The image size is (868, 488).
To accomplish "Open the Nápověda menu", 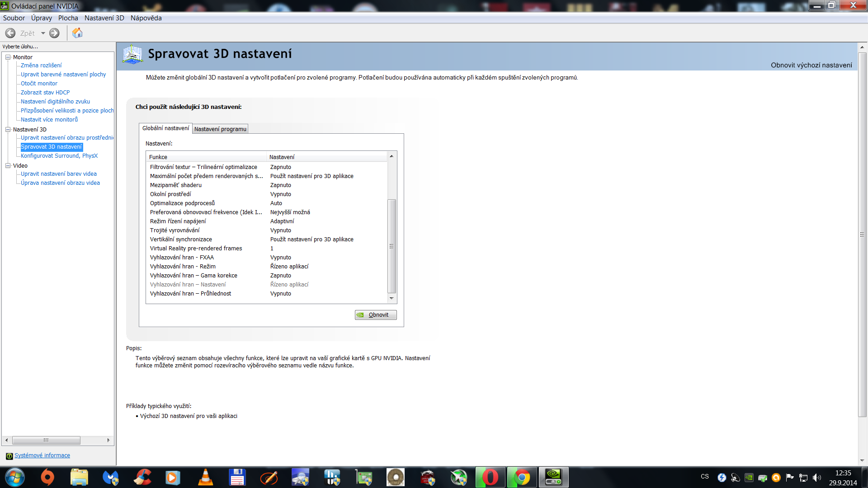I will (x=146, y=18).
